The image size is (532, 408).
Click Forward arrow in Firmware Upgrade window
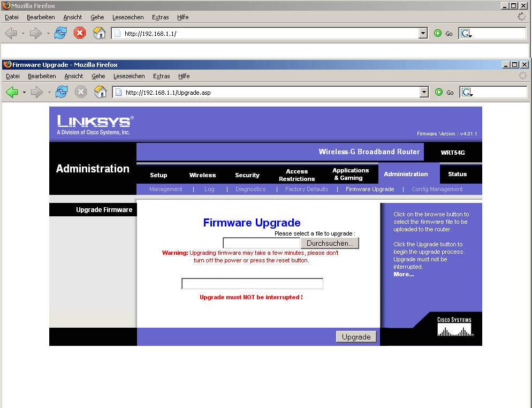point(36,92)
